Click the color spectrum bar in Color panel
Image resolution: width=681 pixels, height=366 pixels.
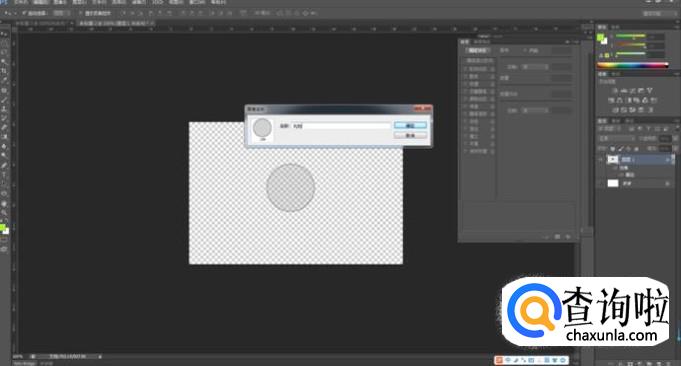click(632, 65)
